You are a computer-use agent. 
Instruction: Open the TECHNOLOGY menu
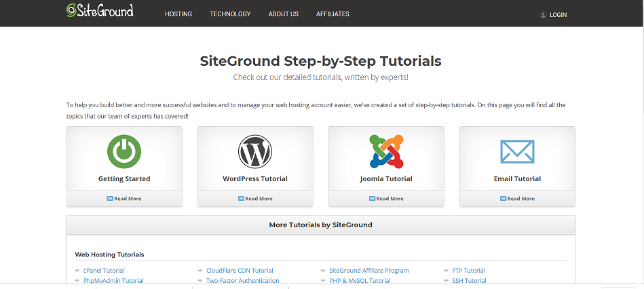(231, 14)
